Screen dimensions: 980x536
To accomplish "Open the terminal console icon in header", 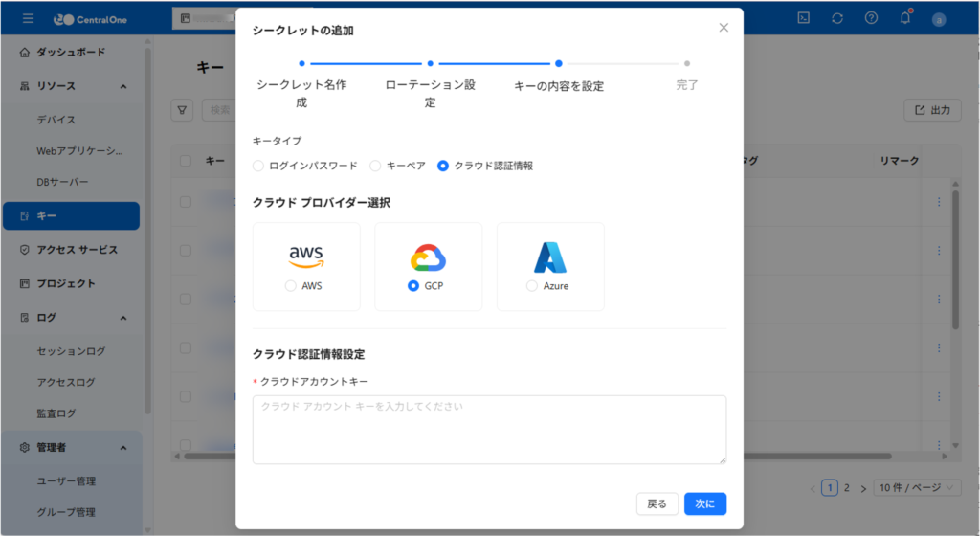I will click(805, 18).
